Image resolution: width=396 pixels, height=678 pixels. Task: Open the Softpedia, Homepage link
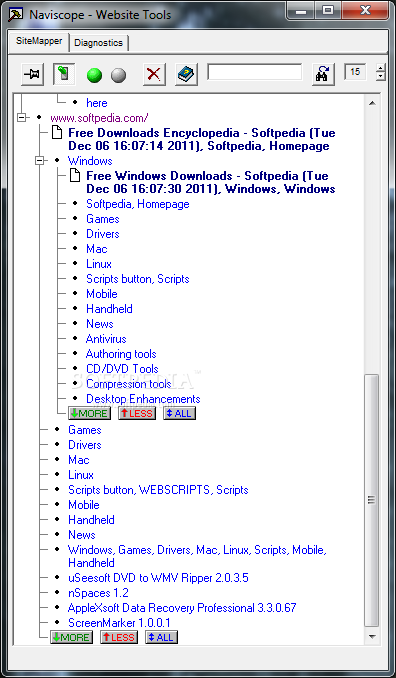tap(138, 204)
